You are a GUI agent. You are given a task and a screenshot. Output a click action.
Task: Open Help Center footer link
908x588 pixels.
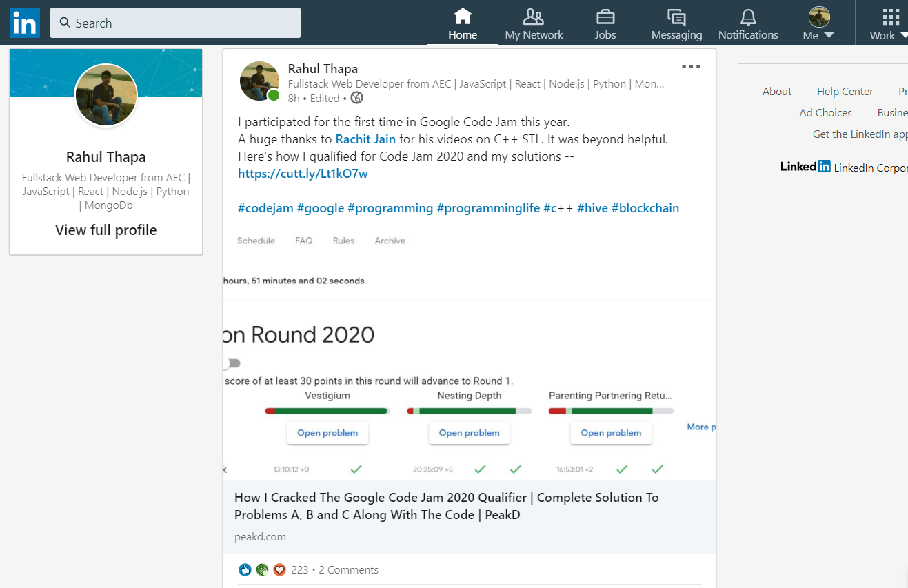(x=845, y=91)
